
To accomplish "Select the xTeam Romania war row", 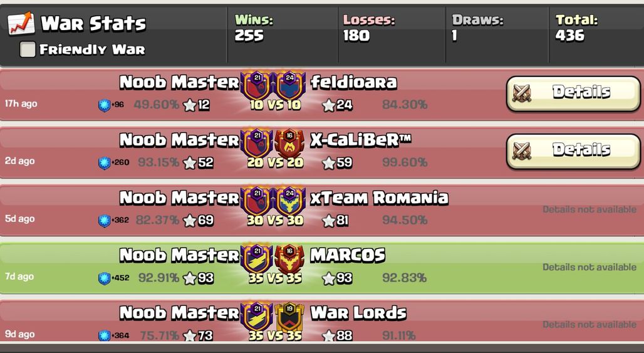I will coord(322,210).
